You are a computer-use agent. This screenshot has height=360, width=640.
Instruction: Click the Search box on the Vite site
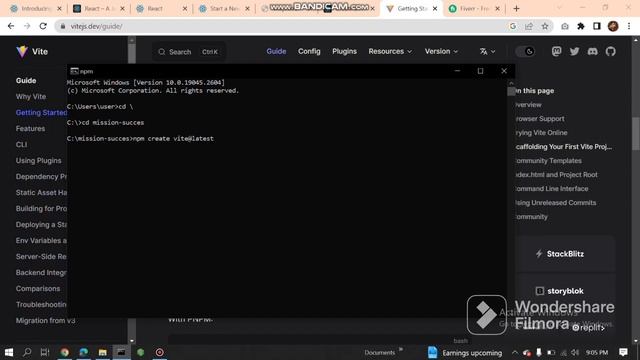tap(189, 52)
